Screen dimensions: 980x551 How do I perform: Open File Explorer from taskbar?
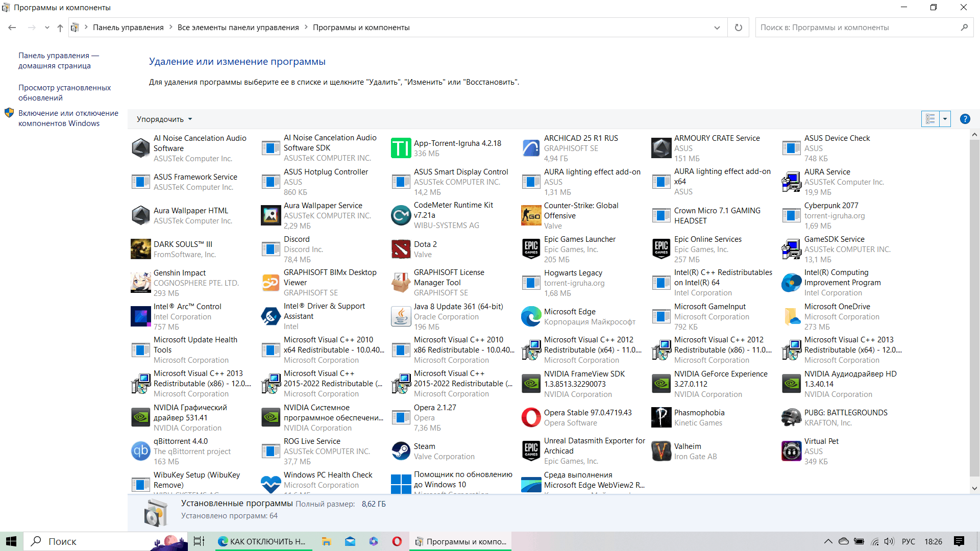[x=326, y=541]
